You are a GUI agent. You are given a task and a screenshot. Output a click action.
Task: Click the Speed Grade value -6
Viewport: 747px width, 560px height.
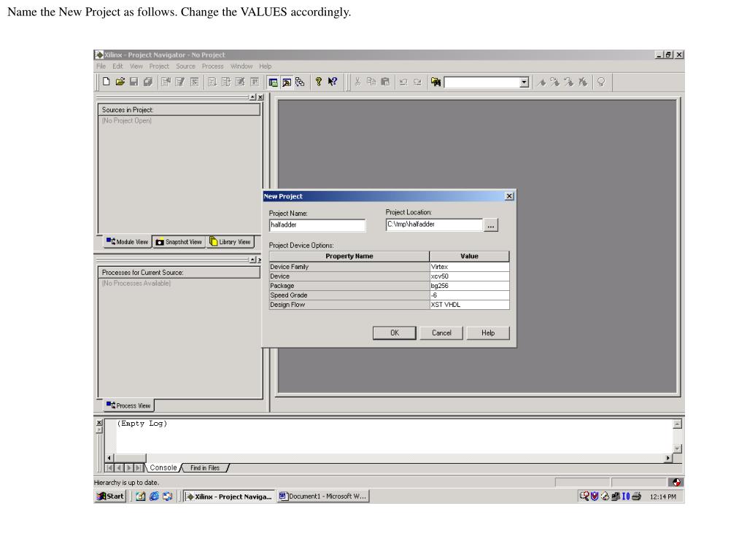[469, 295]
